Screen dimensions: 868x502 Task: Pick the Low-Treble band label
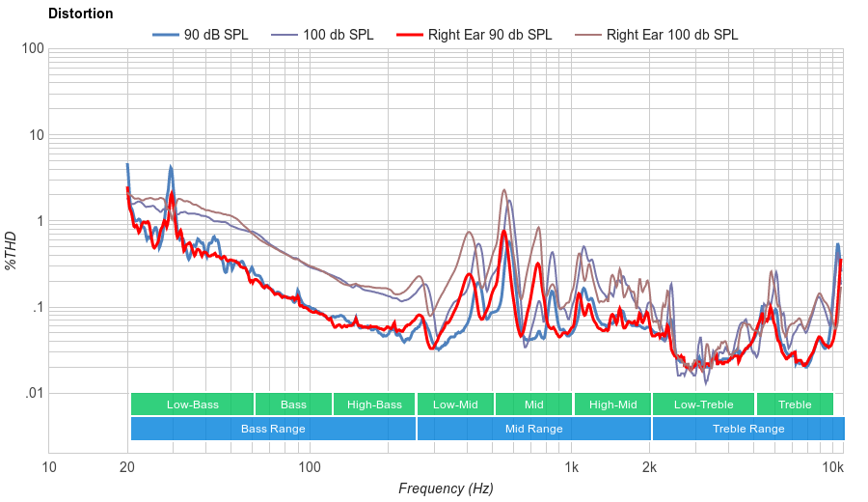pyautogui.click(x=703, y=404)
